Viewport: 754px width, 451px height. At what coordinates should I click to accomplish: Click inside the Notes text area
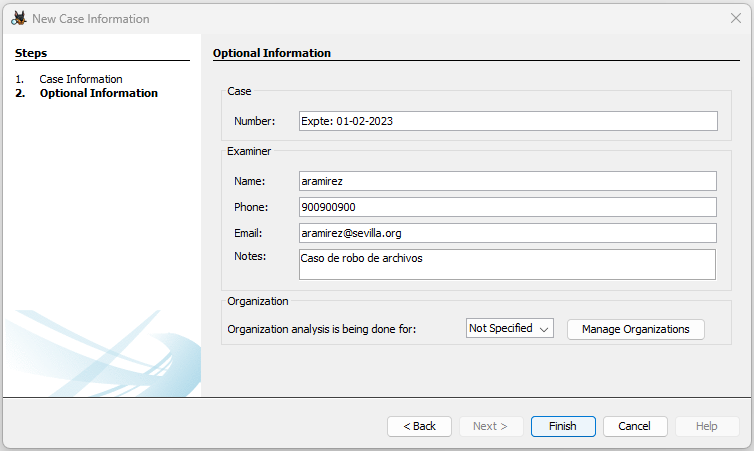[507, 264]
